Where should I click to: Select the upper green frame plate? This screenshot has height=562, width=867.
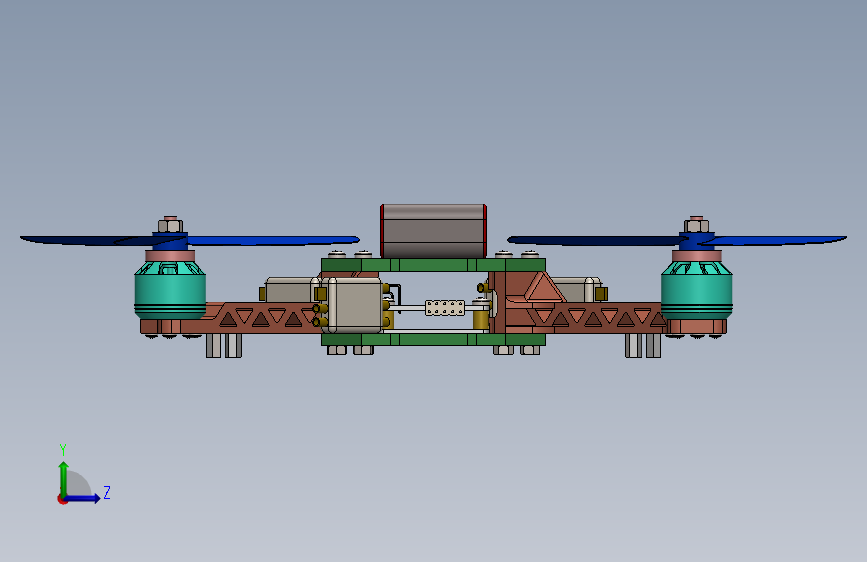(434, 265)
